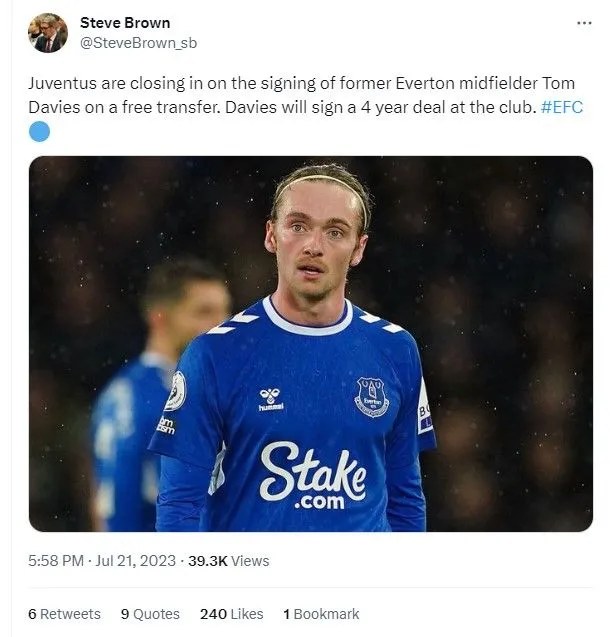Open the tweet's three-dot more menu
Viewport: 610px width, 637px height.
[584, 23]
